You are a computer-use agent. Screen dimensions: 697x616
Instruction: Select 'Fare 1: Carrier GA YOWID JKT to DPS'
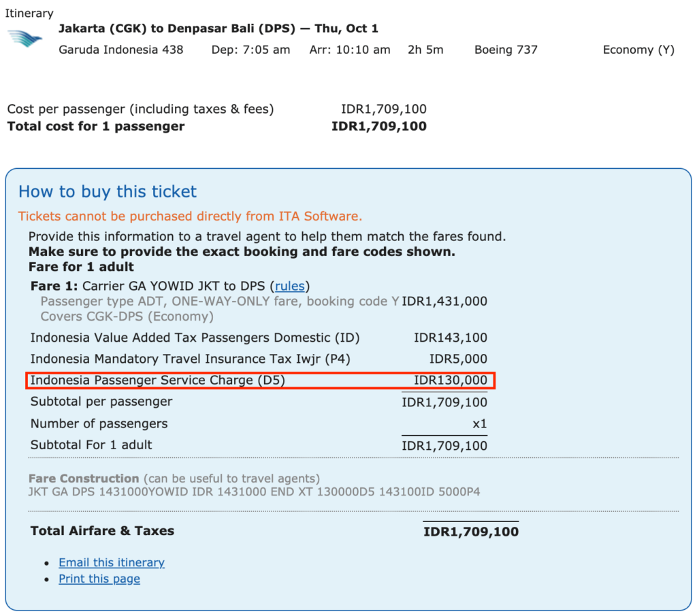click(148, 286)
